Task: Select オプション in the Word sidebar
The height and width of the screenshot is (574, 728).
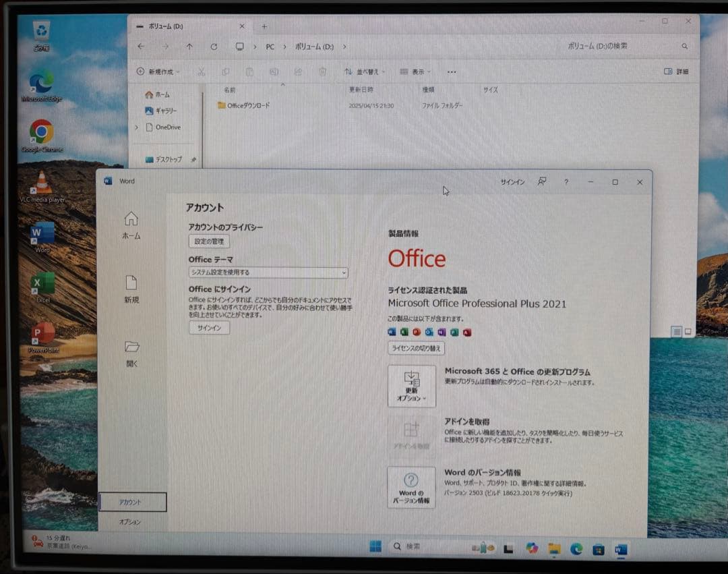Action: coord(131,520)
